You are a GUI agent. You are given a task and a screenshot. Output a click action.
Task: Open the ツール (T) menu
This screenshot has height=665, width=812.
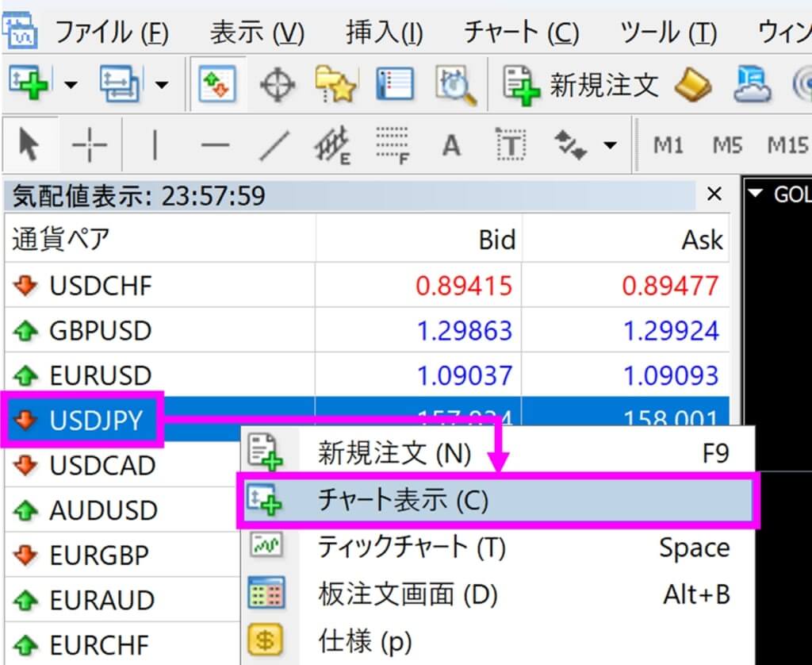tap(668, 33)
